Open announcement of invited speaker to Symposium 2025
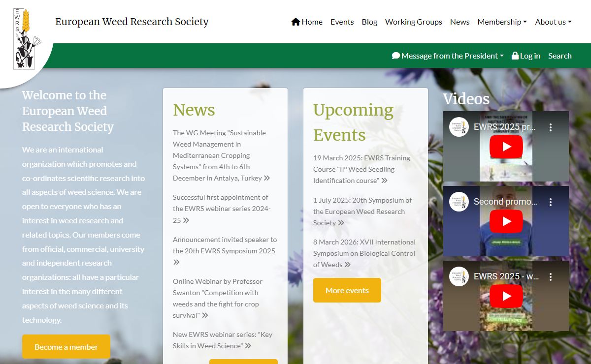Screen dimensions: 591x364 (x=225, y=251)
